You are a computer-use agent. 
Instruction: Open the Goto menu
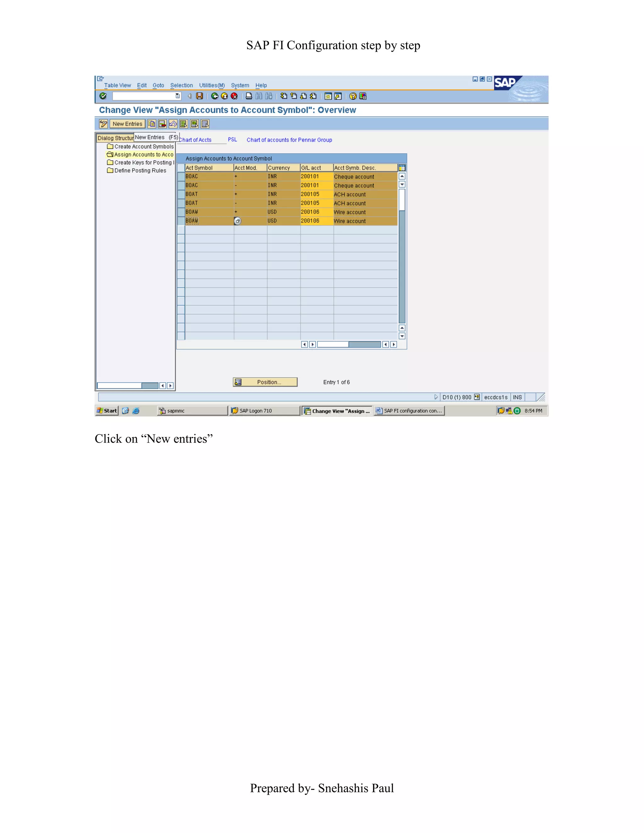click(x=158, y=86)
